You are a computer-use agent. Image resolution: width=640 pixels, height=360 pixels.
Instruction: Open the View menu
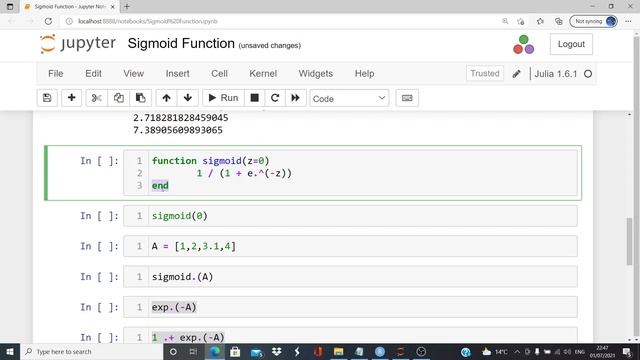click(x=133, y=73)
